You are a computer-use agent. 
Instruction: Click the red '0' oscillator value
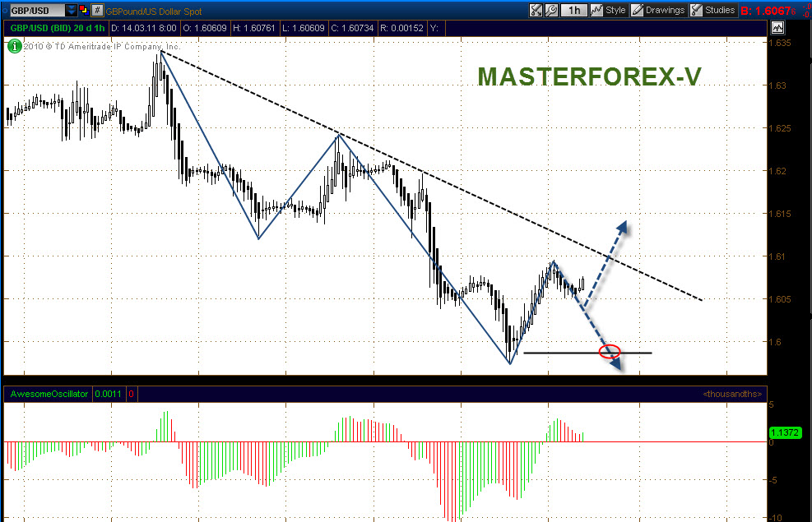tap(131, 395)
